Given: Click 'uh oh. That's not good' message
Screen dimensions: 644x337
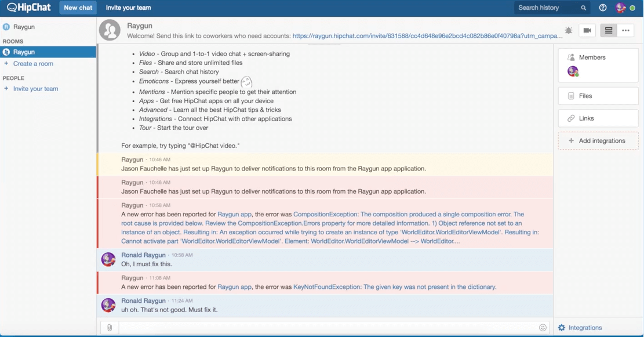Looking at the screenshot, I should point(169,310).
